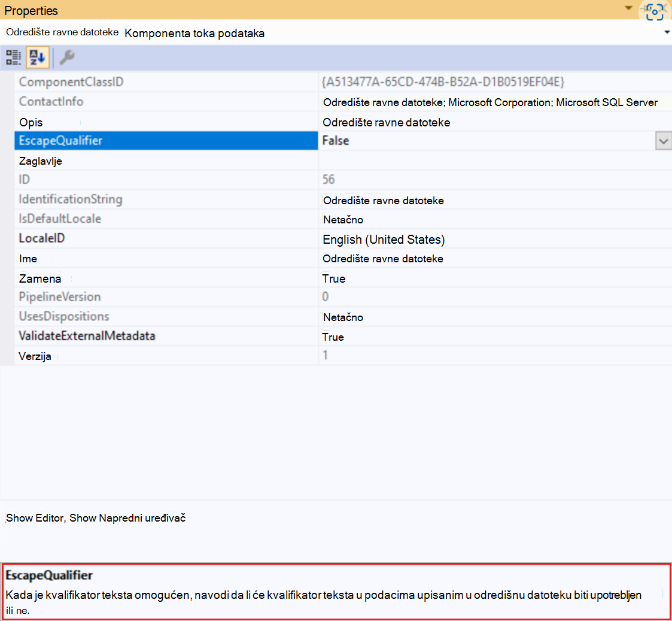Select the IsDefaultLocale value Netačno
Screen dimensions: 672x621
(x=343, y=220)
